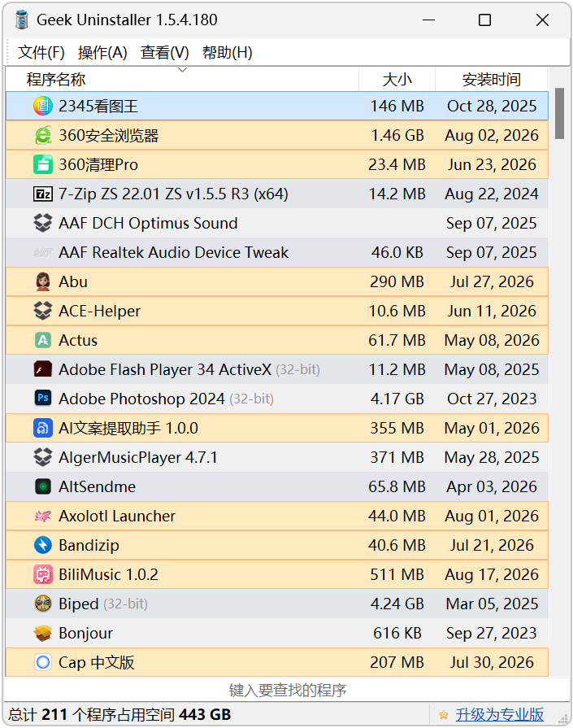Click the BiliMusic pink icon
The width and height of the screenshot is (573, 728).
(x=43, y=573)
